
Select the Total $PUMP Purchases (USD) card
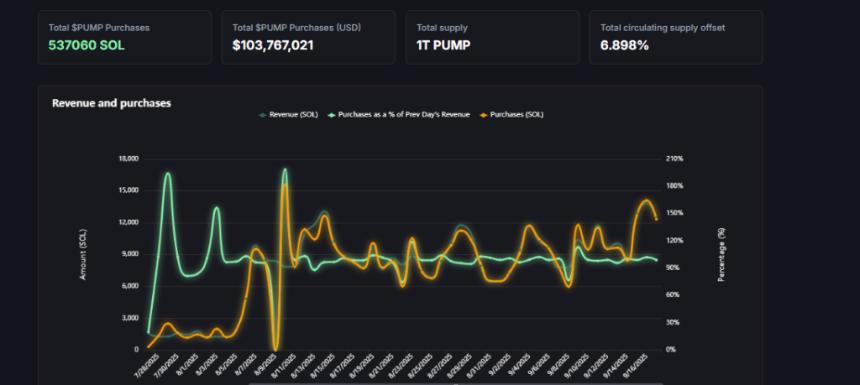click(308, 37)
